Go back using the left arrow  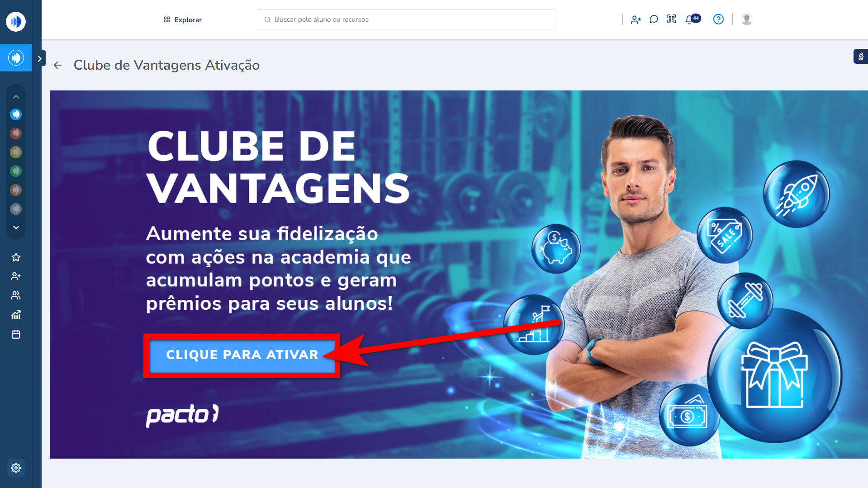pyautogui.click(x=57, y=65)
